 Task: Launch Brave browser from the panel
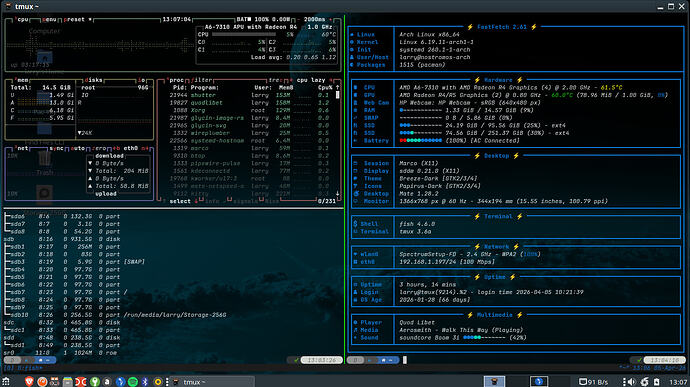point(29,382)
